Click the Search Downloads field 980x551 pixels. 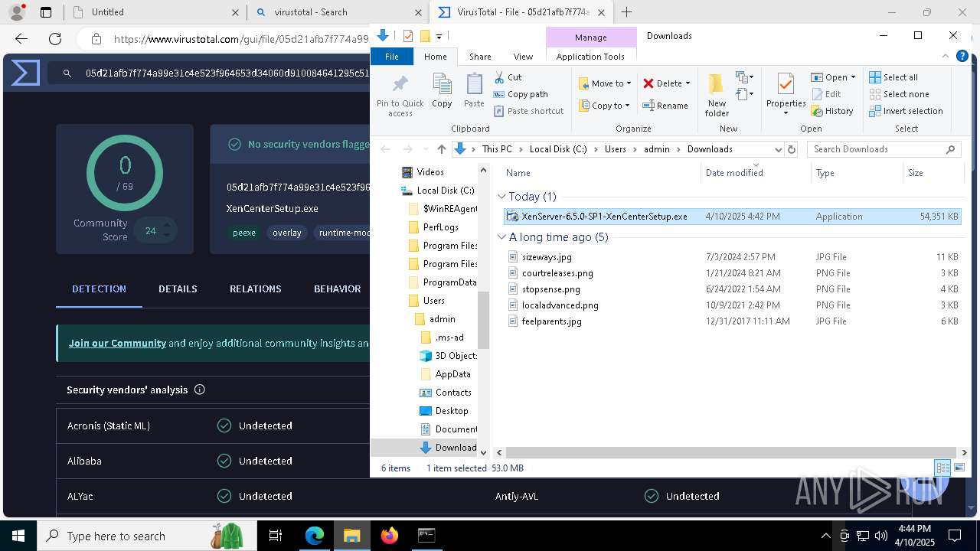pyautogui.click(x=884, y=149)
